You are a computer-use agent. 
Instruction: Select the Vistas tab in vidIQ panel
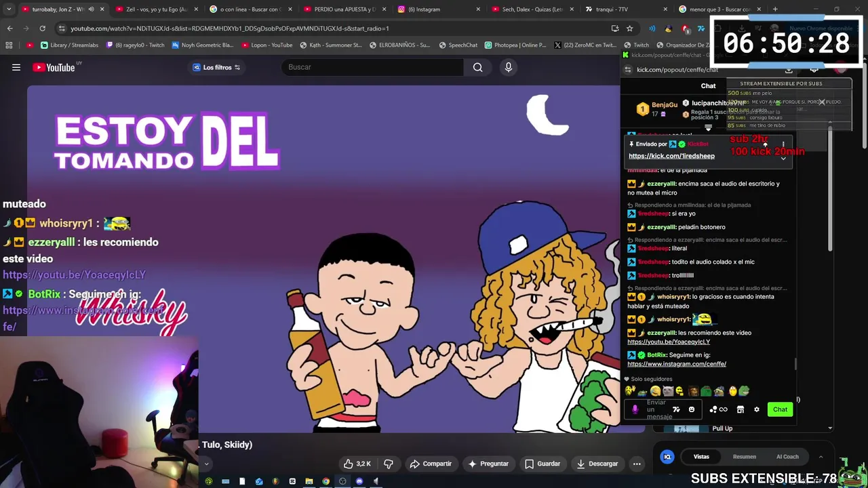[701, 457]
